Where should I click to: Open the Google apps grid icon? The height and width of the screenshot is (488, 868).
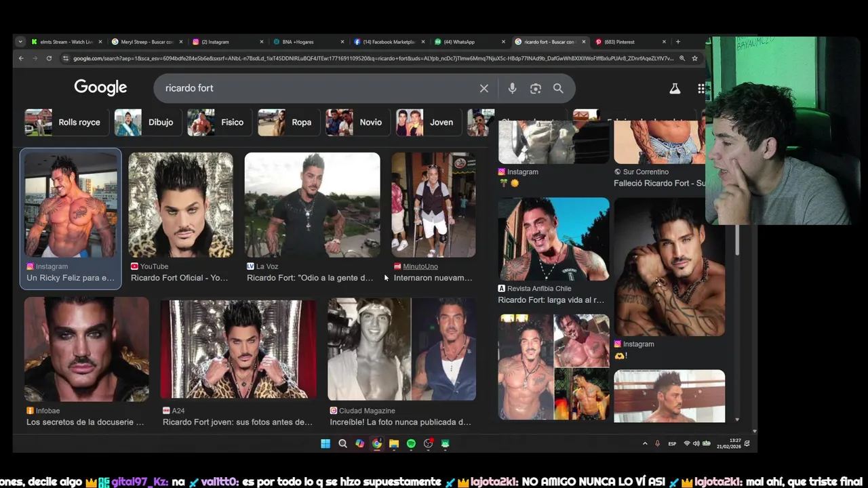click(x=701, y=88)
